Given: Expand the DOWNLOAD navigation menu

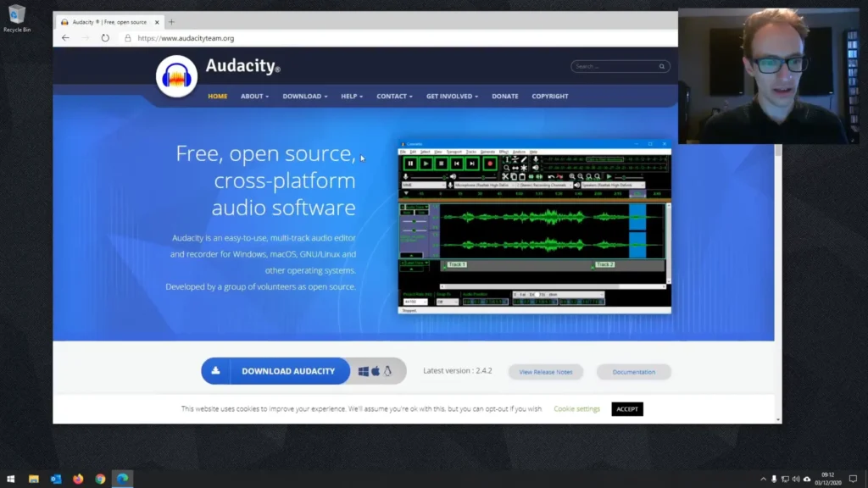Looking at the screenshot, I should point(305,97).
